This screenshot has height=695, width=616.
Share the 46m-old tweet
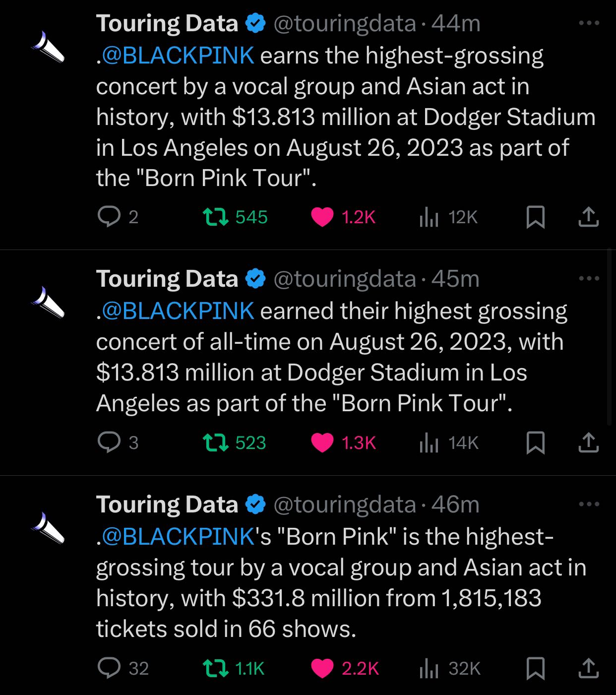[589, 668]
